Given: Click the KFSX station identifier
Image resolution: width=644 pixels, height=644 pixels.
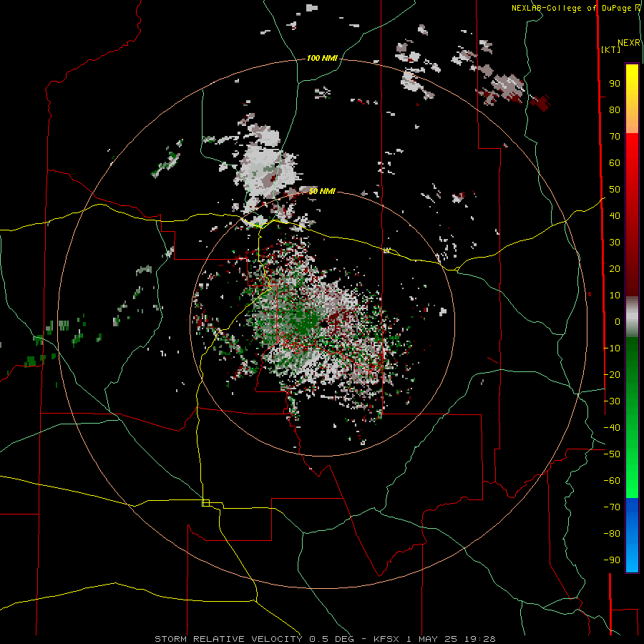Looking at the screenshot, I should click(x=386, y=639).
